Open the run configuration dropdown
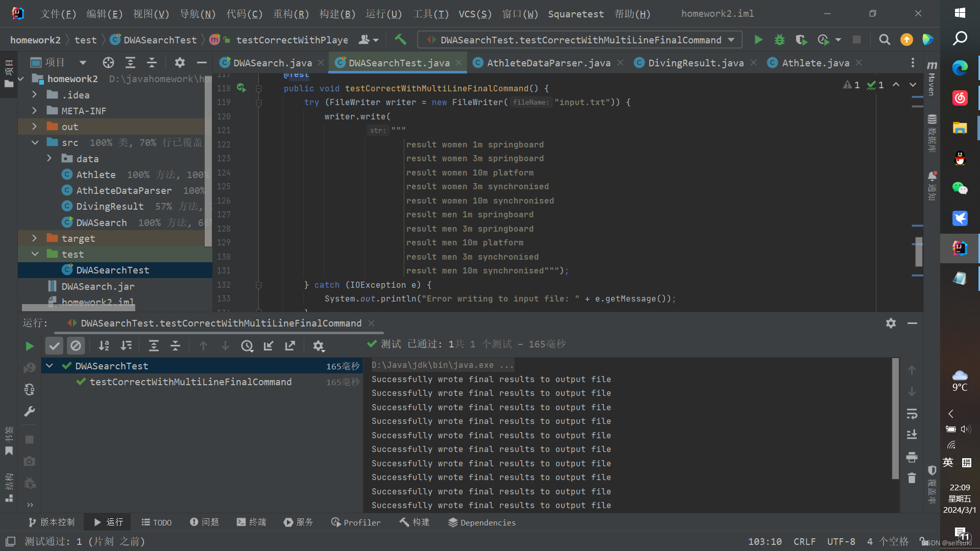This screenshot has width=980, height=551. click(731, 40)
